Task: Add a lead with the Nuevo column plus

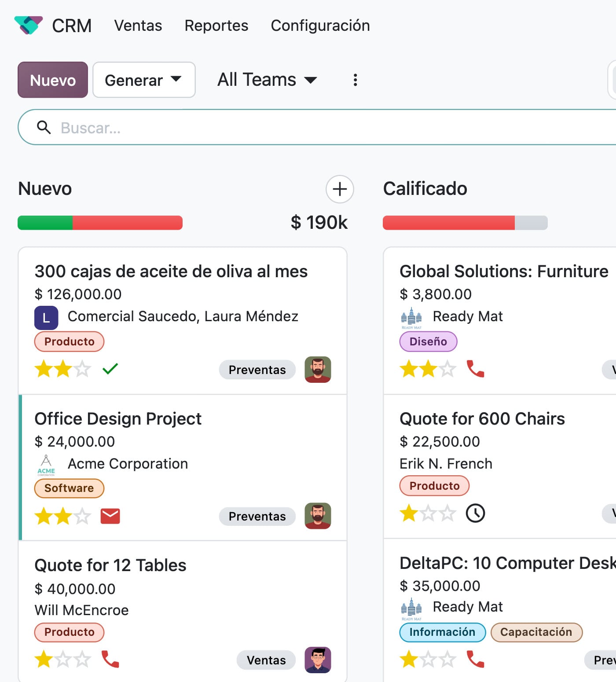Action: coord(340,189)
